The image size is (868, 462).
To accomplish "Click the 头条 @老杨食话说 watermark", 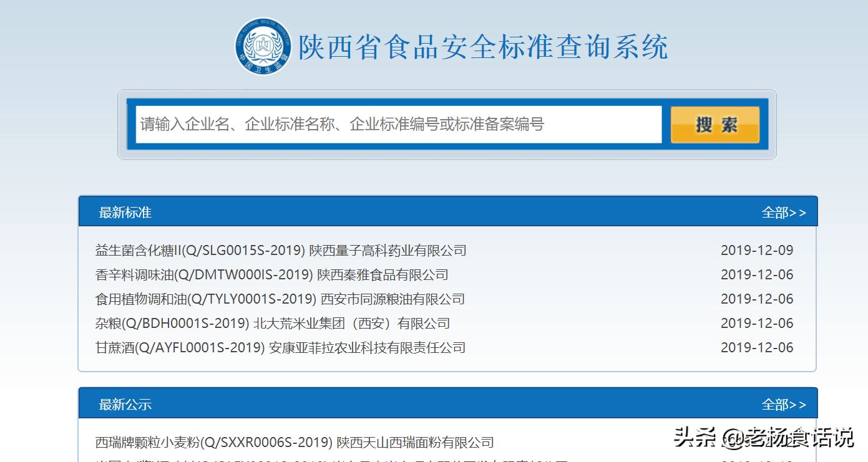I will click(x=763, y=438).
